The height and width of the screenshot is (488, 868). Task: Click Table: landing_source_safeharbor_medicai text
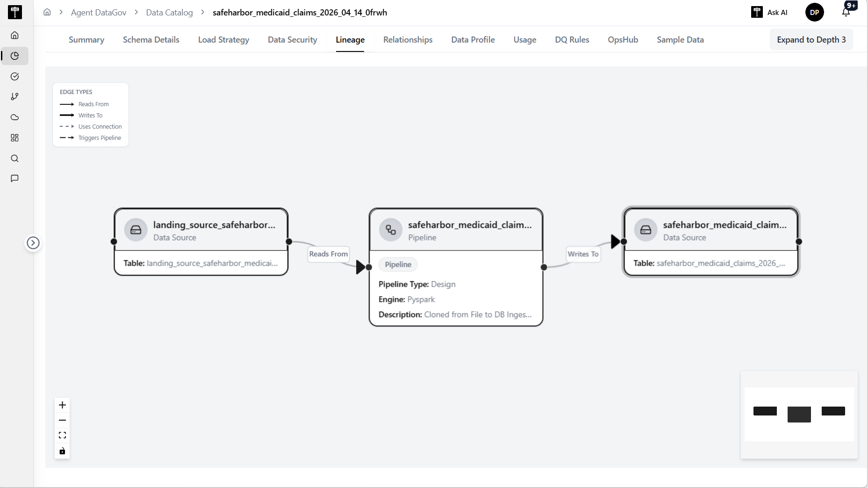coord(201,263)
